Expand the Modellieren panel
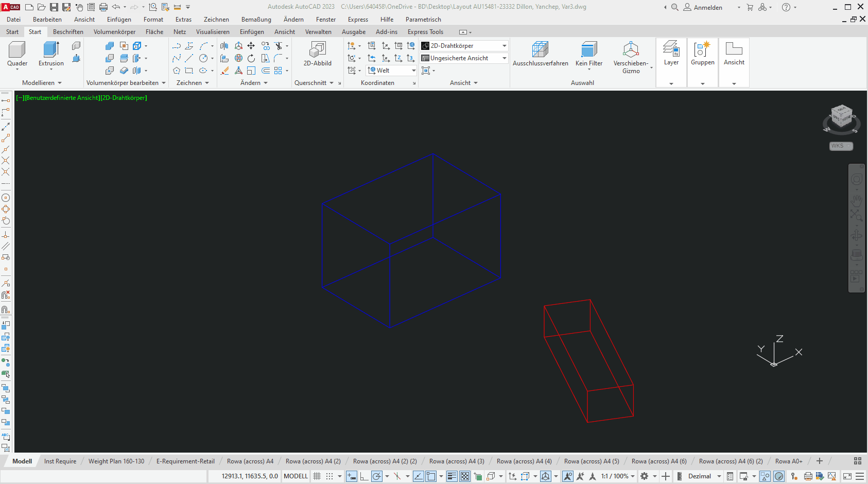The width and height of the screenshot is (868, 484). coord(42,83)
